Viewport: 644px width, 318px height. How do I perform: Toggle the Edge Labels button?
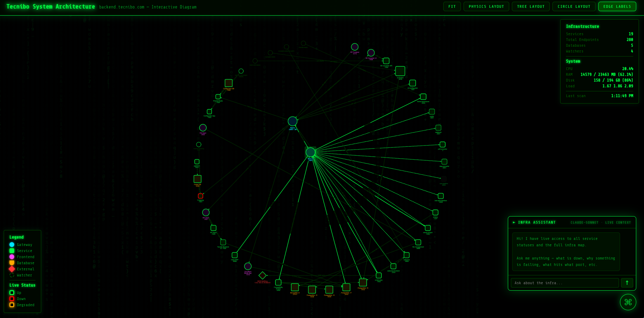(x=617, y=6)
